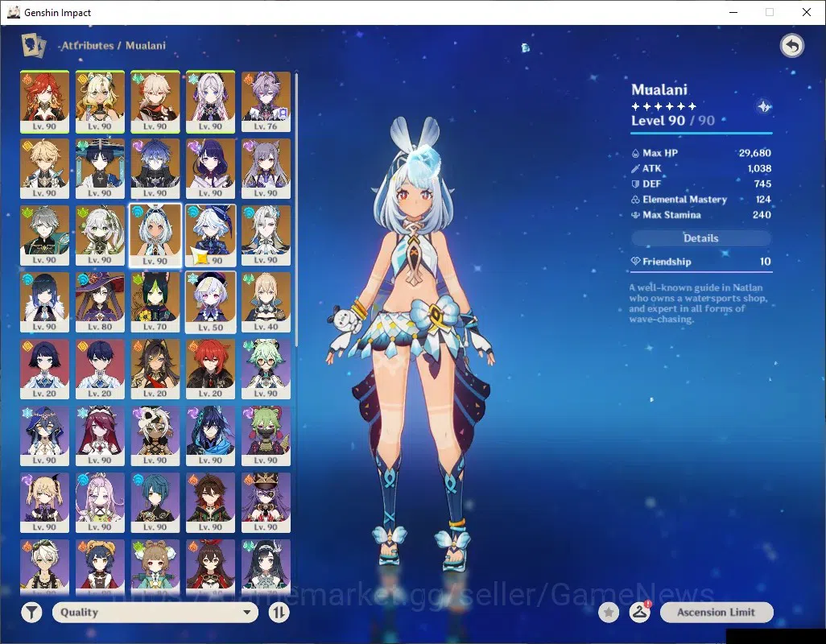Click Mualani's character description text

pos(698,303)
